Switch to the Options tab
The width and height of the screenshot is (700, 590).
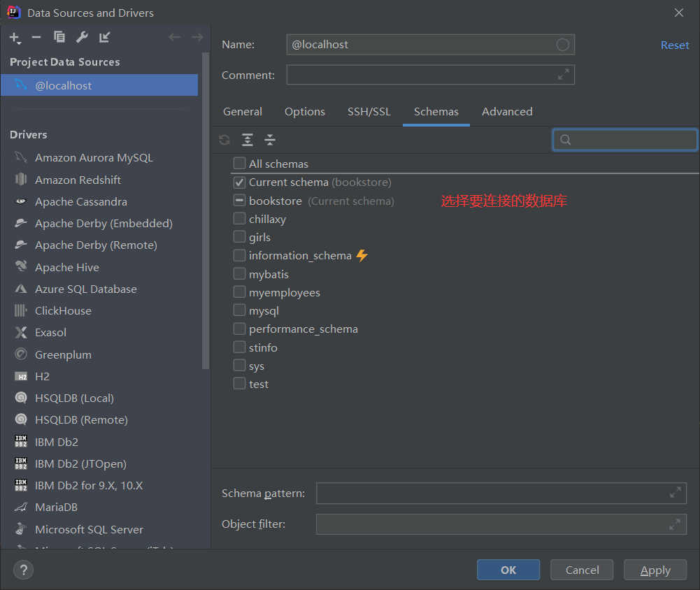[x=305, y=112]
